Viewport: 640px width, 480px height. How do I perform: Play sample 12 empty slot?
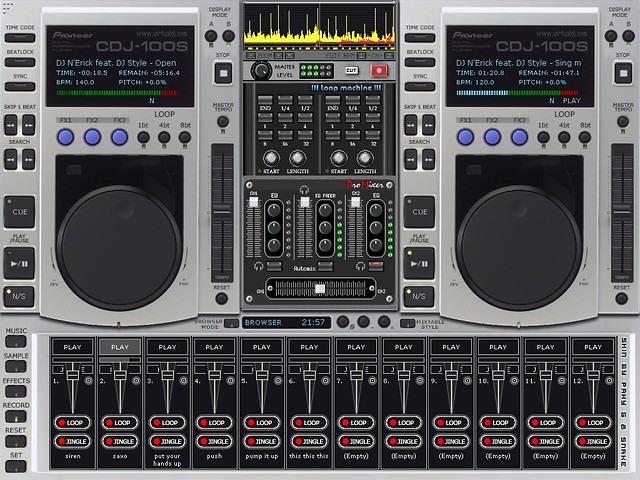pos(593,347)
